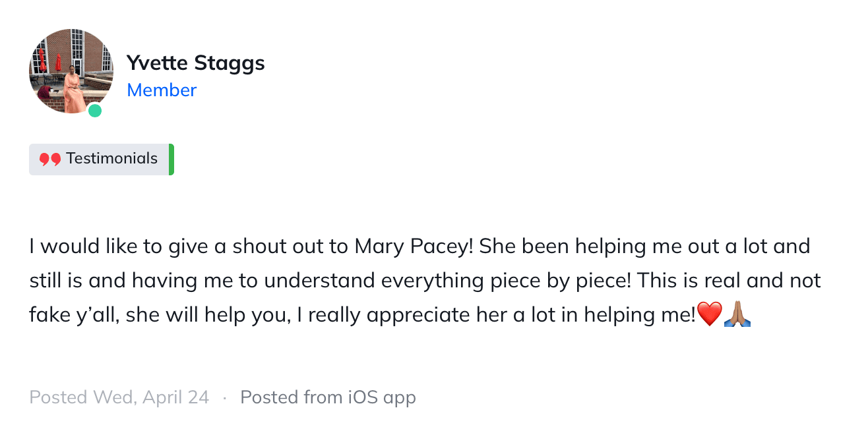
Task: Click the "Posted from iOS app" label
Action: pos(328,397)
